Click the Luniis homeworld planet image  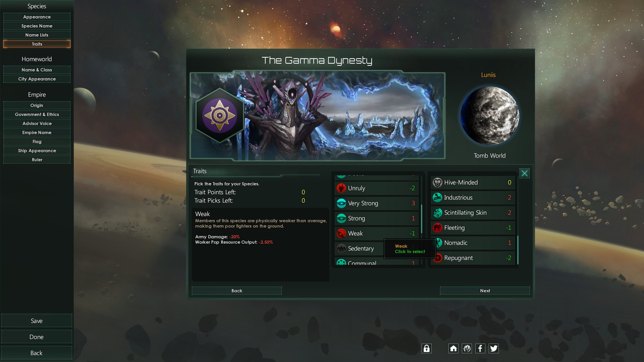click(490, 116)
